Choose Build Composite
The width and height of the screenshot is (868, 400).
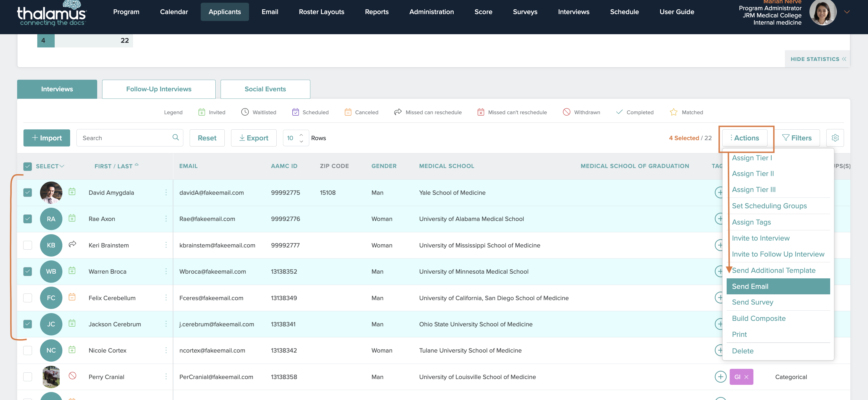pos(758,318)
